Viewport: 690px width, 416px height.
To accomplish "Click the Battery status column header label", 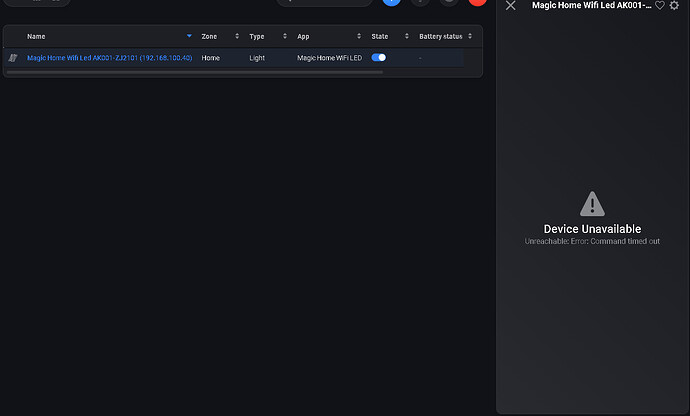I will coord(440,37).
